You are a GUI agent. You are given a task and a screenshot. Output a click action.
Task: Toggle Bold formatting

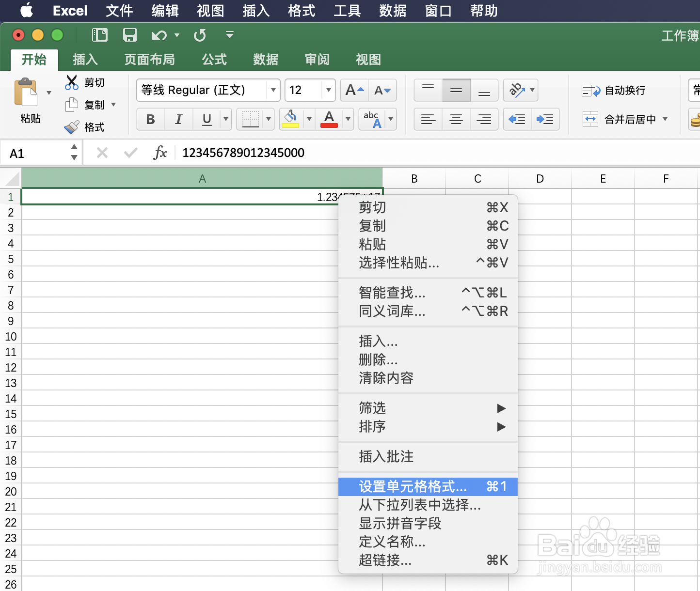point(151,119)
